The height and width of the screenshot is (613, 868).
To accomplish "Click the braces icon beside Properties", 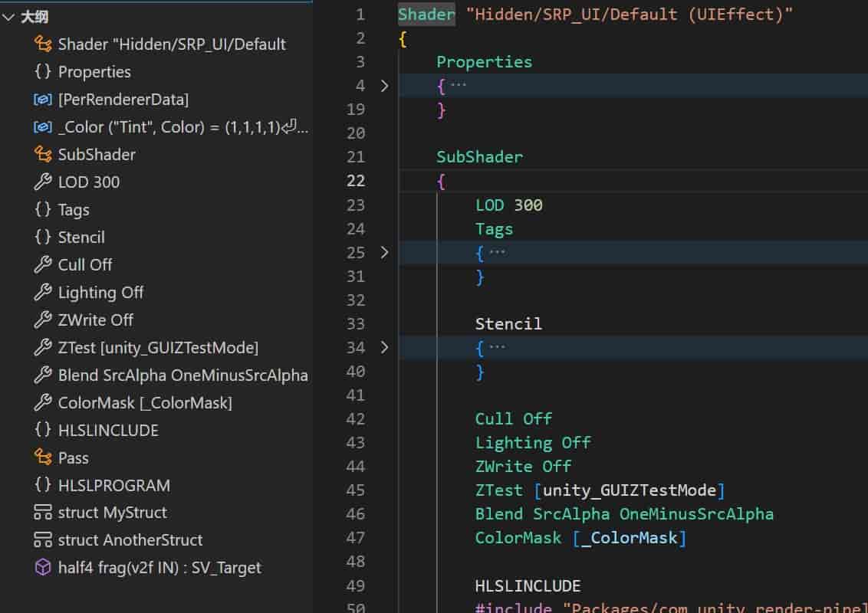I will 42,71.
